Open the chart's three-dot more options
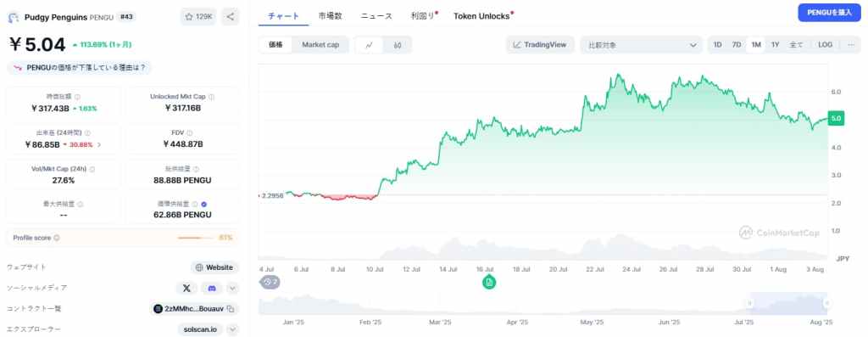The image size is (868, 337). [851, 45]
